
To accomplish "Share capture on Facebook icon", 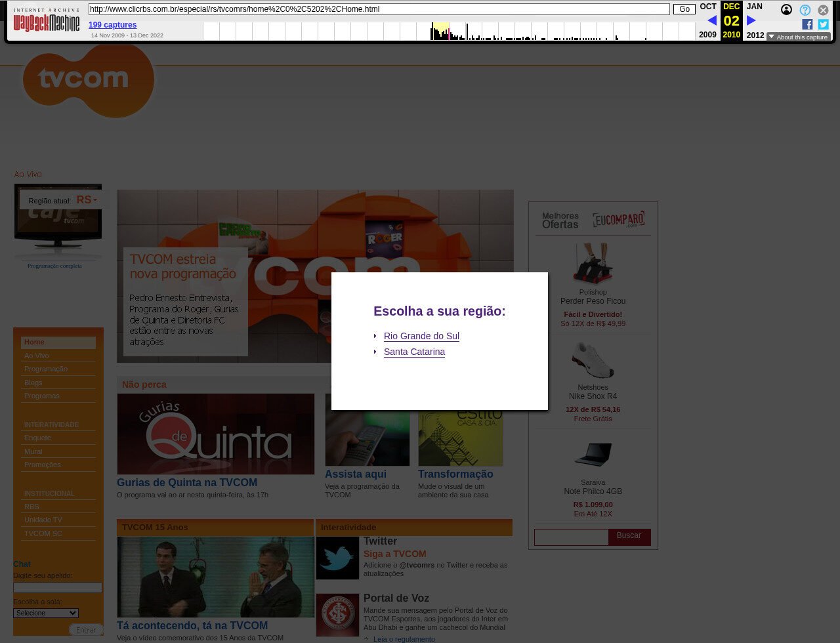I will click(807, 24).
